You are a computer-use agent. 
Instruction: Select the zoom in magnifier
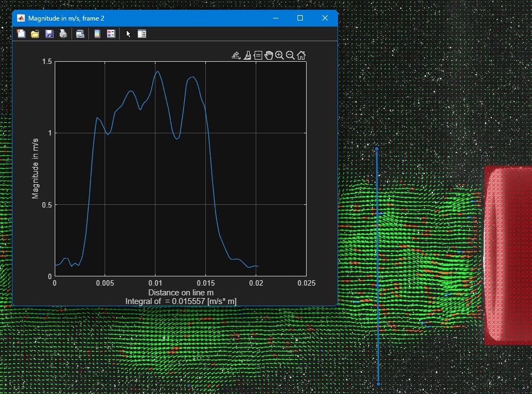click(280, 55)
